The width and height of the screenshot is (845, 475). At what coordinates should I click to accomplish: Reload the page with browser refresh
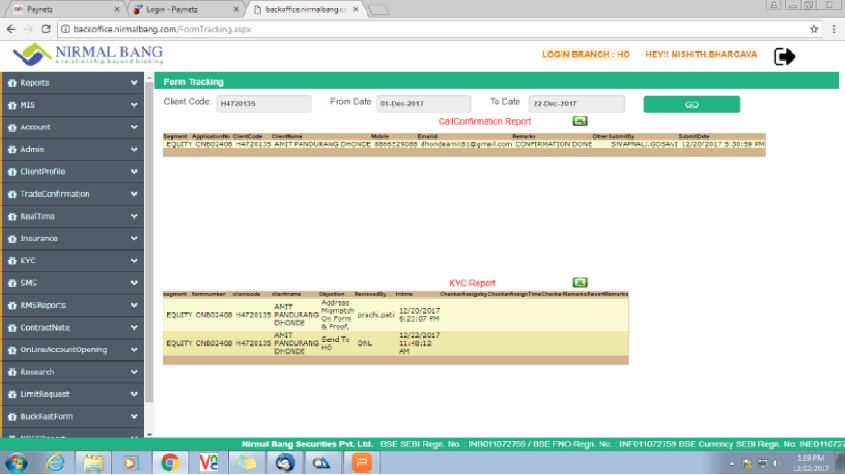(x=47, y=29)
